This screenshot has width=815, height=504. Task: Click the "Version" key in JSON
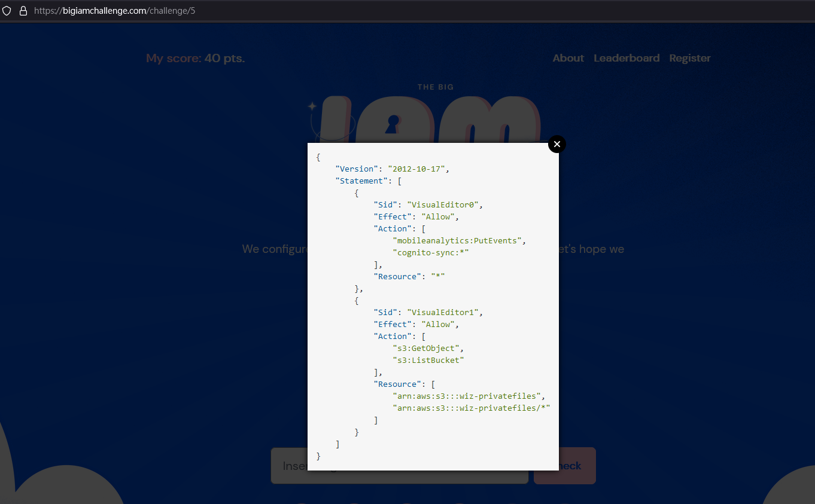[x=357, y=169]
